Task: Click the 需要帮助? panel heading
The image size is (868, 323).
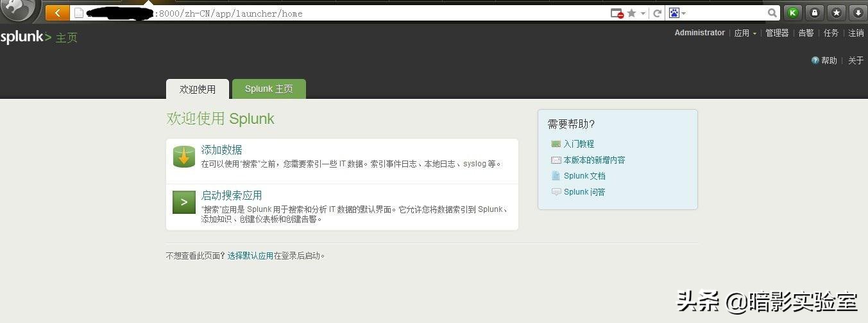Action: point(571,124)
